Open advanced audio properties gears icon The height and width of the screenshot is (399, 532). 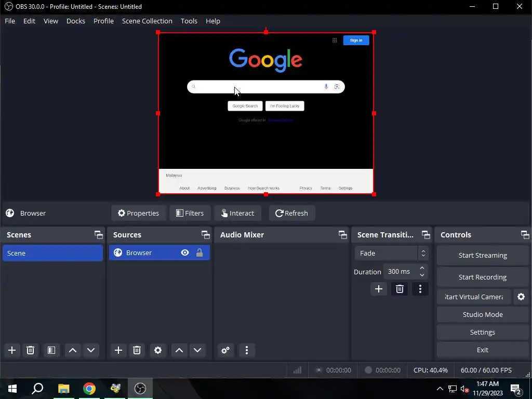[x=225, y=350]
